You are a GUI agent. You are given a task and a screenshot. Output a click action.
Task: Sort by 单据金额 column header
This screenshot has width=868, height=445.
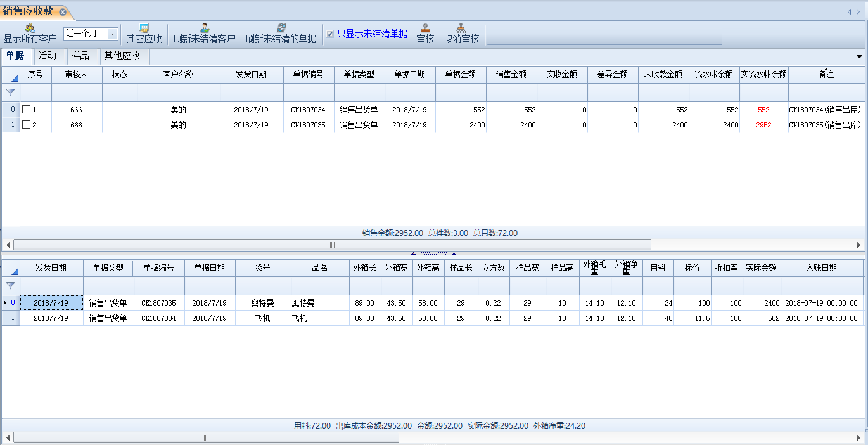(x=461, y=75)
